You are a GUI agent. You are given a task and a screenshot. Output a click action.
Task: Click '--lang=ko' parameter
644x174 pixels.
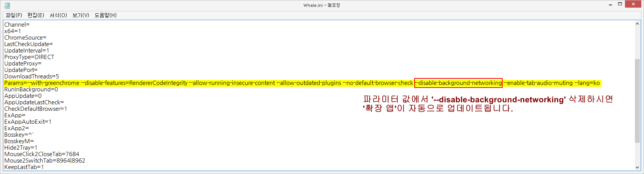point(587,83)
